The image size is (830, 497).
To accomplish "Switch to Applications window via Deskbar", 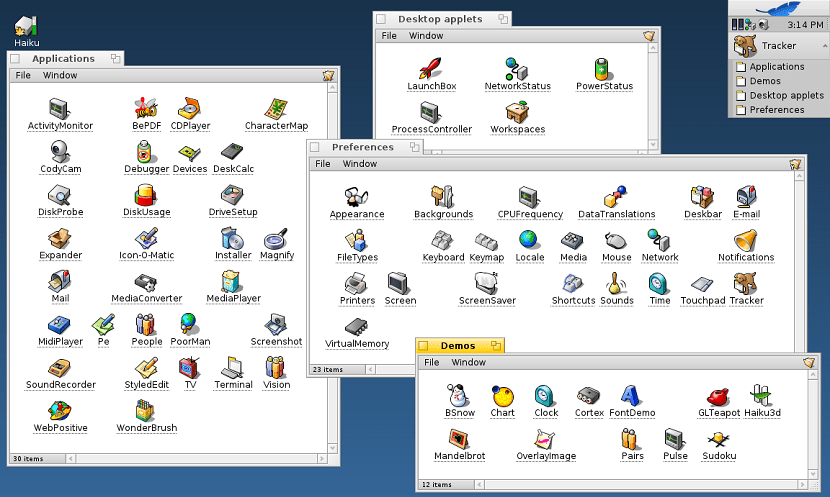I will (780, 67).
